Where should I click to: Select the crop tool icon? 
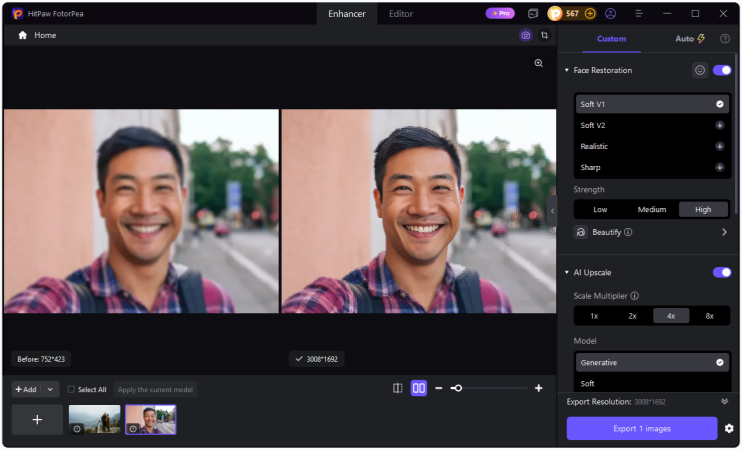click(545, 35)
